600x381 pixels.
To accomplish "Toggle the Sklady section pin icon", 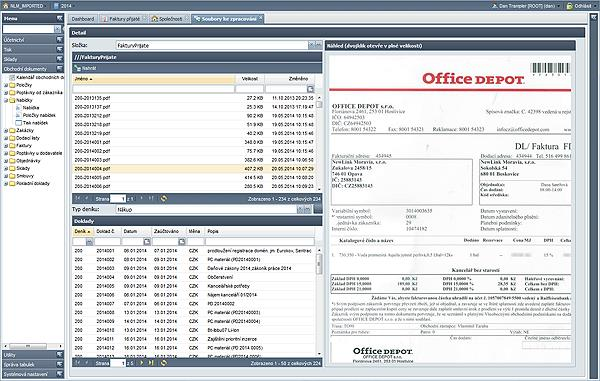I will tap(60, 59).
